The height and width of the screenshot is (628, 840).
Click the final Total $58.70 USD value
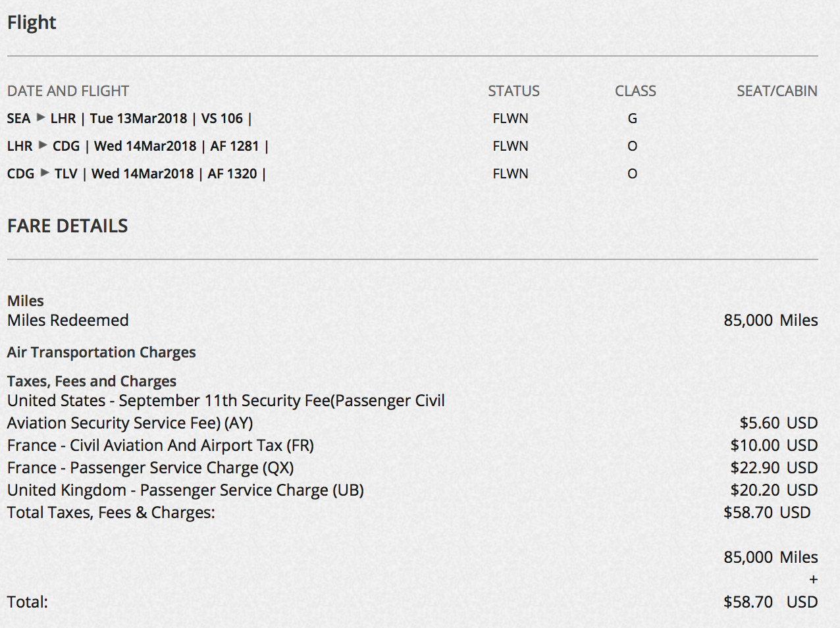(771, 602)
